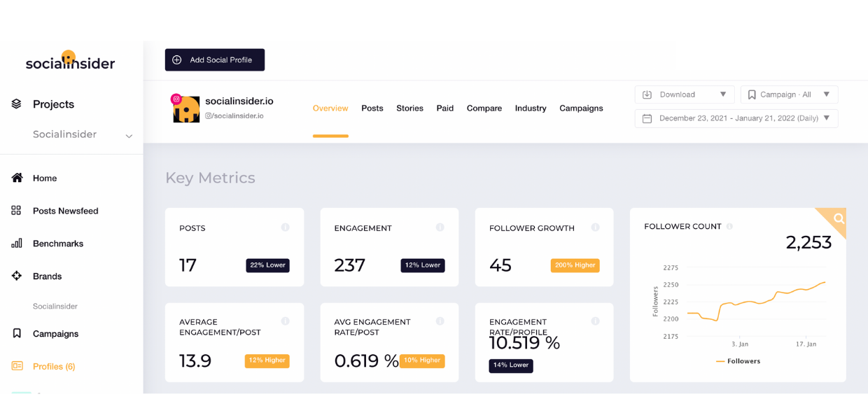Click the download icon in Download box
Viewport: 868px width, 420px height.
(x=647, y=94)
